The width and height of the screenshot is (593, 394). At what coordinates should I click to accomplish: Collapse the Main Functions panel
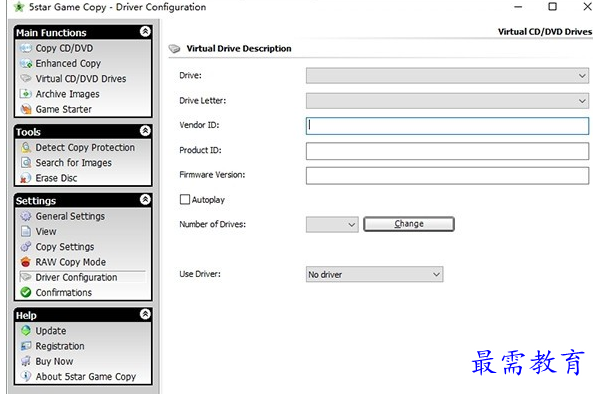coord(145,31)
